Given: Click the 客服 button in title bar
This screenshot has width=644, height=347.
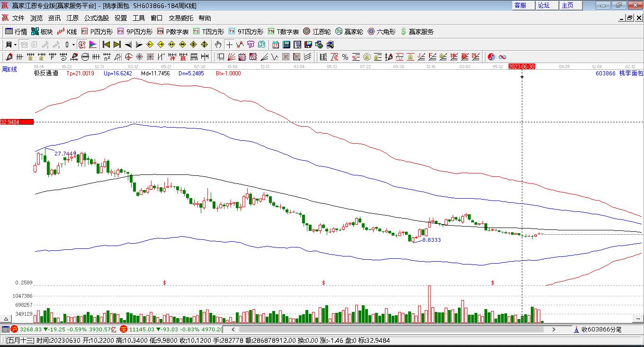Looking at the screenshot, I should (x=520, y=5).
